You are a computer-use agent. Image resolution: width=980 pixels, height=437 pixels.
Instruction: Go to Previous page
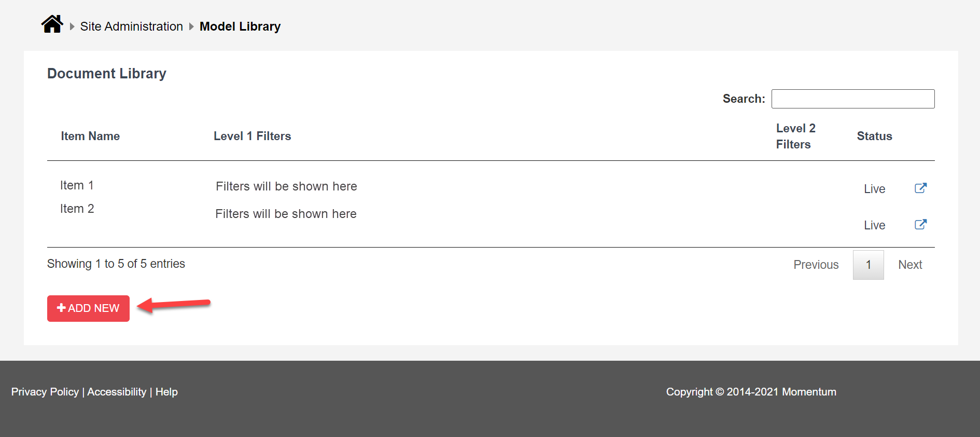click(x=816, y=265)
